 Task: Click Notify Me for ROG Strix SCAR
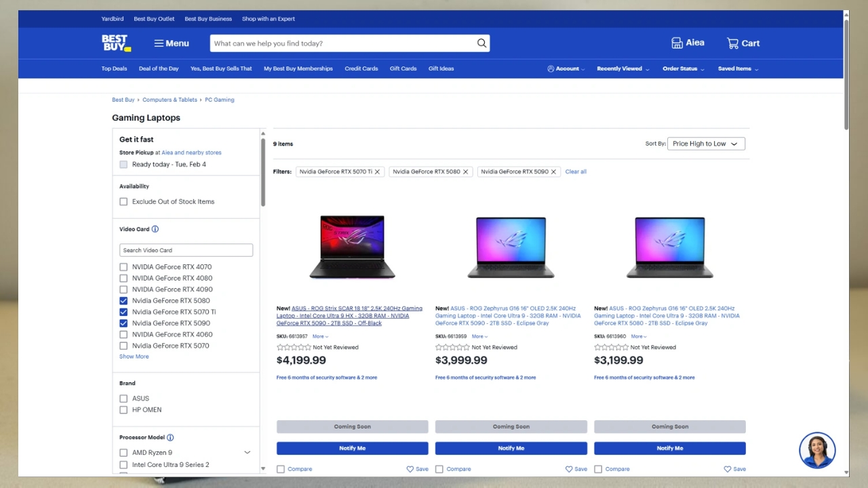coord(353,448)
